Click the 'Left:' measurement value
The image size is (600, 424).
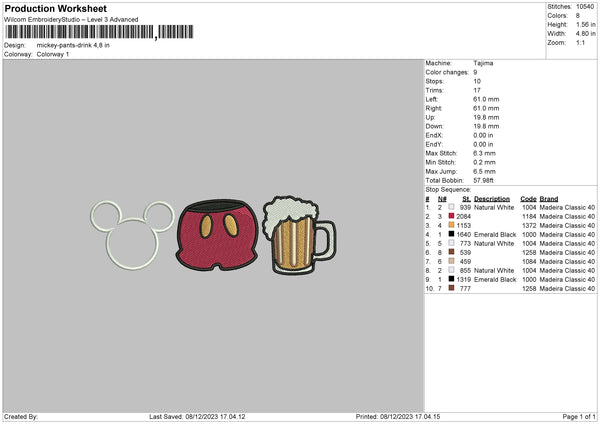(486, 99)
